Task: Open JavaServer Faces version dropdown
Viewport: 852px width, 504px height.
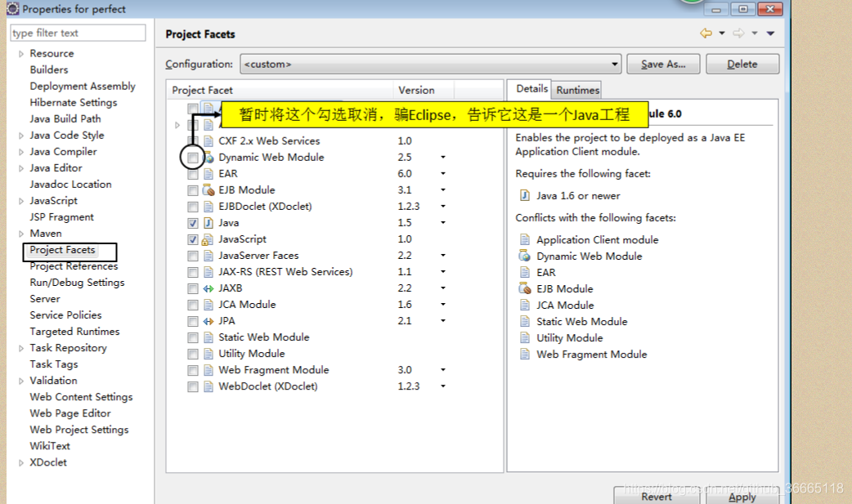Action: click(443, 255)
